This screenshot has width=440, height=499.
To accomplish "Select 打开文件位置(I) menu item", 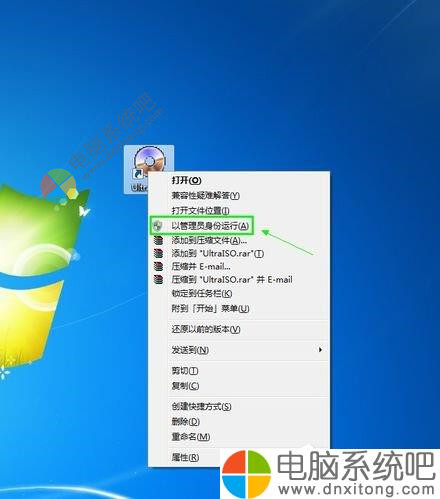I will [x=239, y=210].
